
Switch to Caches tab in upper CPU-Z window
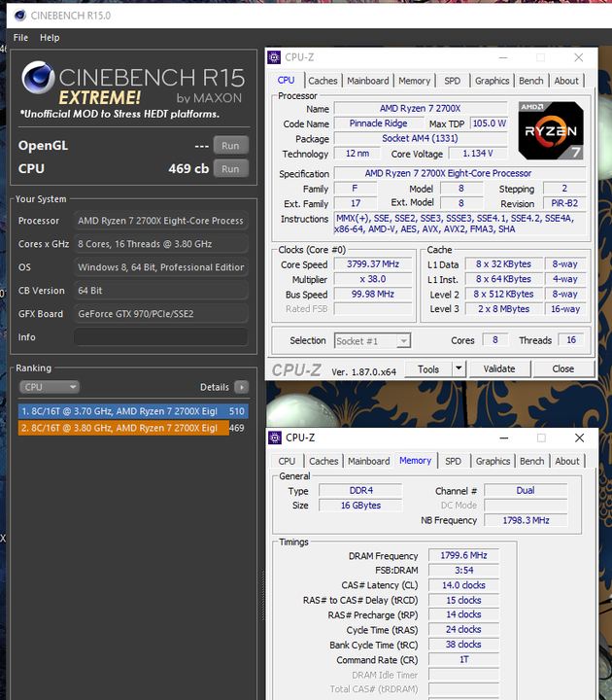click(x=323, y=81)
